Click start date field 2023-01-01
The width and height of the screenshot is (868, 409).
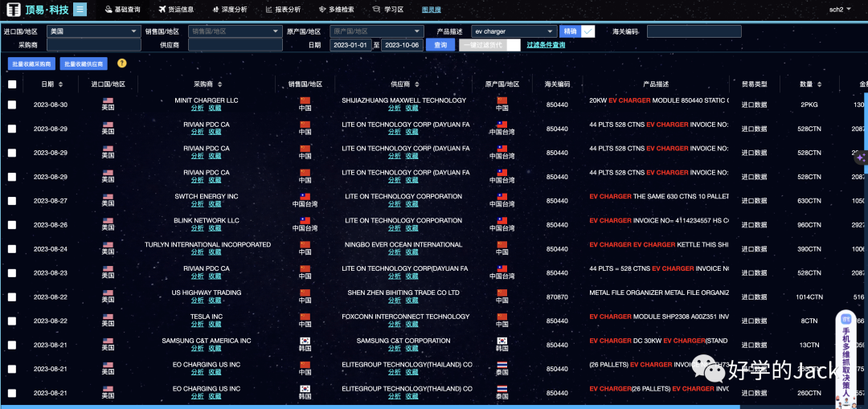pos(351,45)
